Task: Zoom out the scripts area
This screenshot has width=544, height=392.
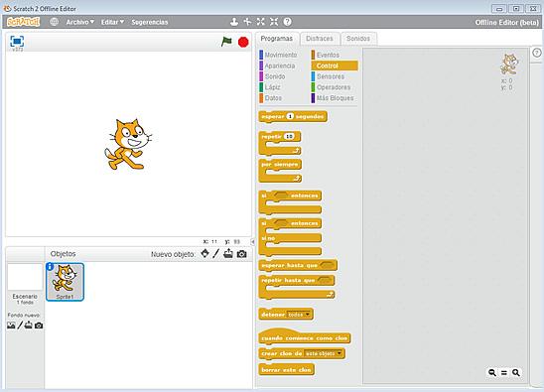Action: [x=492, y=372]
